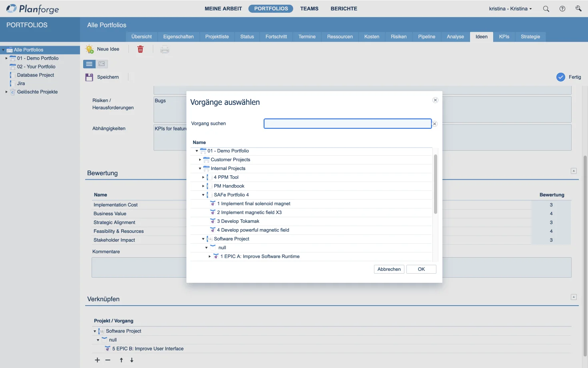Switch to card view toggle
588x368 pixels.
point(102,64)
